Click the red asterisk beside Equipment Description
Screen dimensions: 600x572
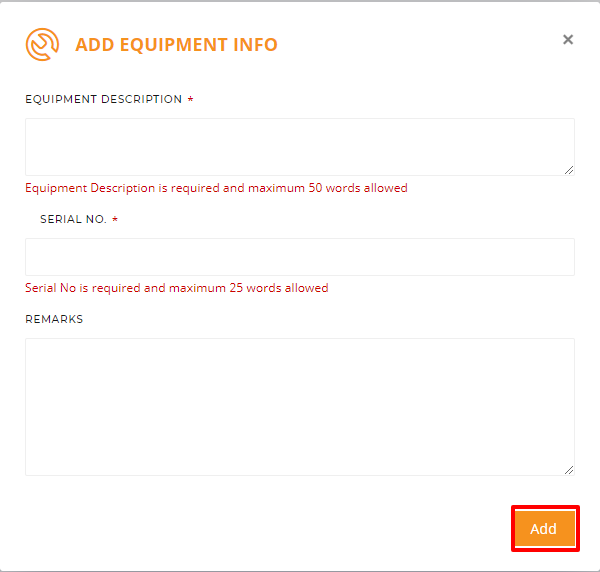coord(190,99)
